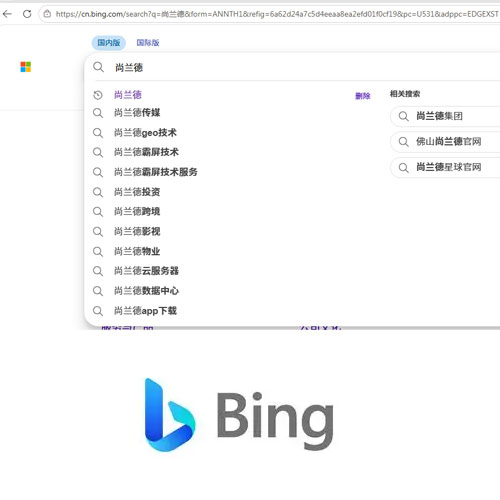Choose suggestion 尚兰德霸屏技术服务
The height and width of the screenshot is (500, 500).
[156, 172]
